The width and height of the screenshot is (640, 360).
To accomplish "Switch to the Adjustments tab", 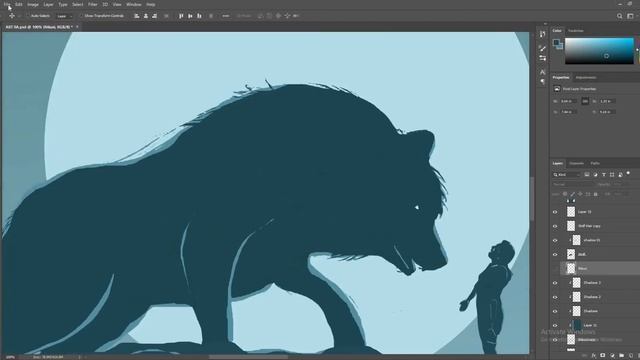I will click(x=586, y=78).
